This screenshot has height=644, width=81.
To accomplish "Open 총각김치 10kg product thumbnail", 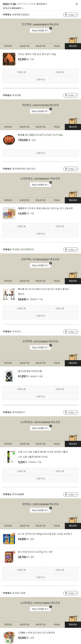I will point(9,59).
